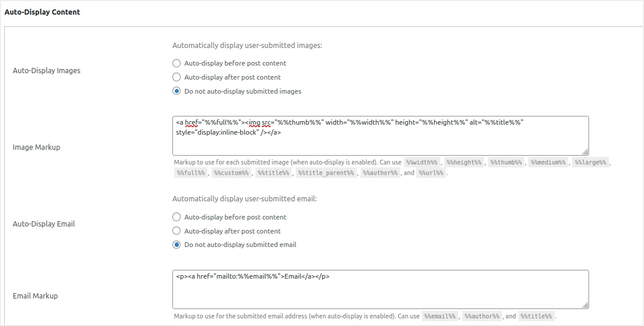The image size is (644, 326).
Task: Focus the Email Markup text area
Action: point(380,293)
